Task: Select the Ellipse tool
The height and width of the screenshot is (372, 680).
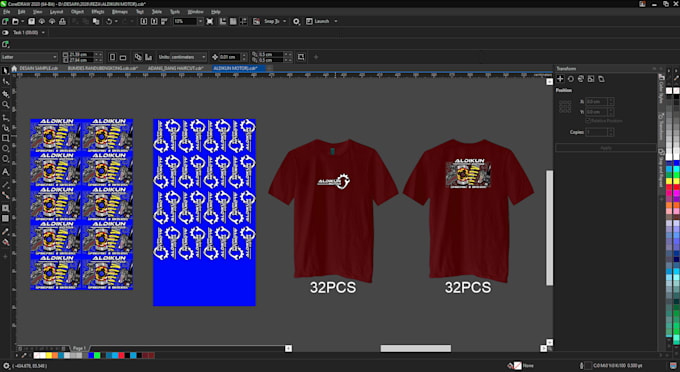Action: pos(5,149)
